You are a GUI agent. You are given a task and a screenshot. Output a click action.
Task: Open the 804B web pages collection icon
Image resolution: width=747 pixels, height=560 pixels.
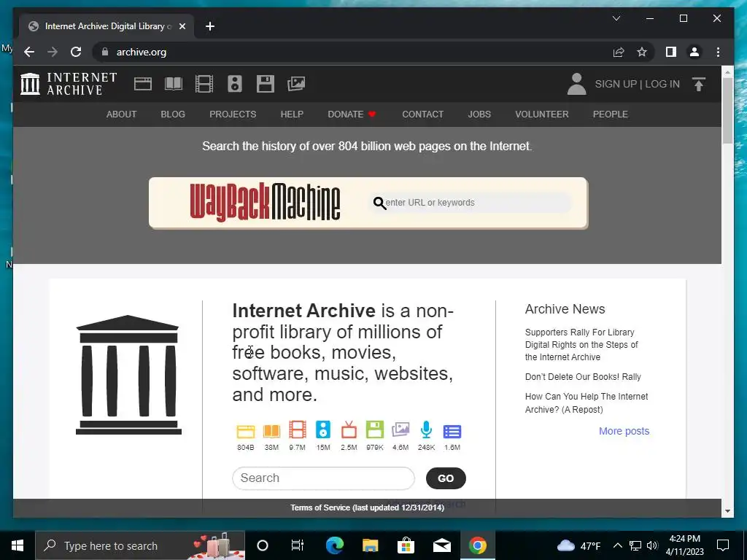point(246,431)
